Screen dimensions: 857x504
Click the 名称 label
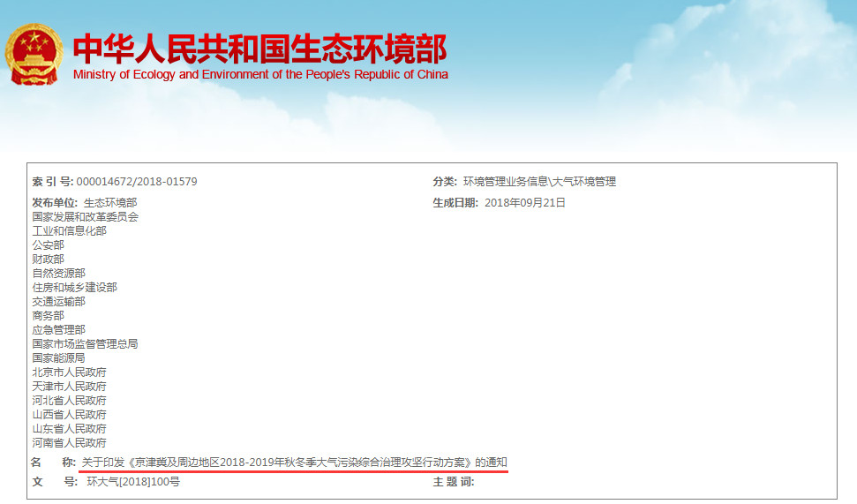tap(53, 463)
